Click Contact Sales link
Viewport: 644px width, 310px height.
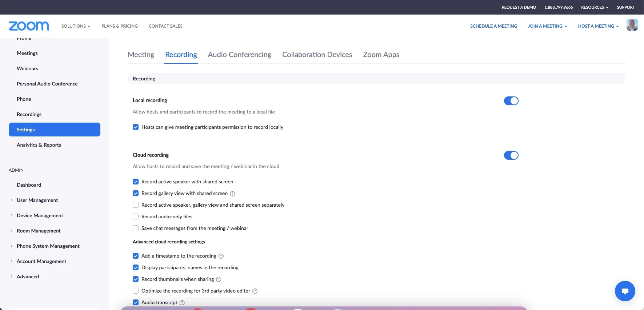point(165,26)
